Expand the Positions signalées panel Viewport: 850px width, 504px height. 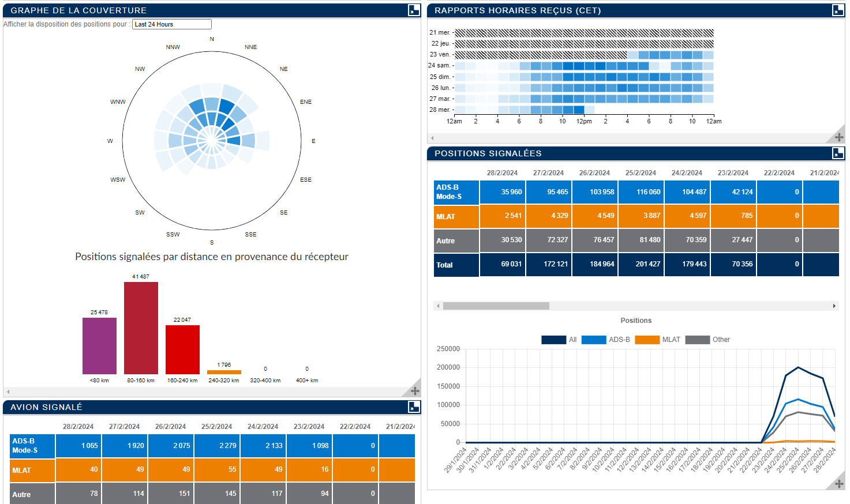pos(838,153)
